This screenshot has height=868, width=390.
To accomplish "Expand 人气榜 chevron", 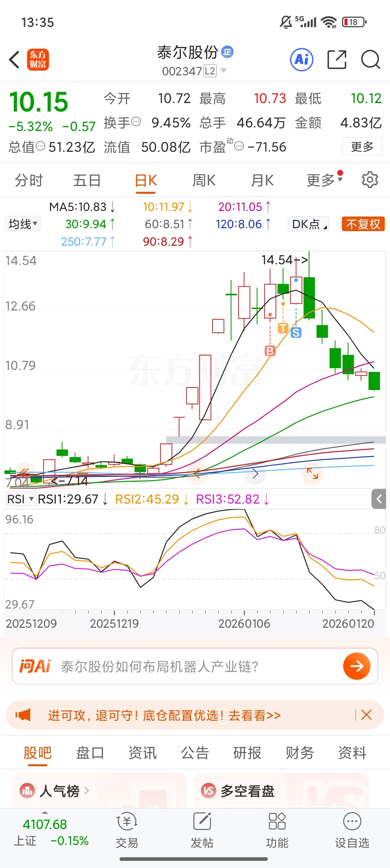I will click(86, 790).
